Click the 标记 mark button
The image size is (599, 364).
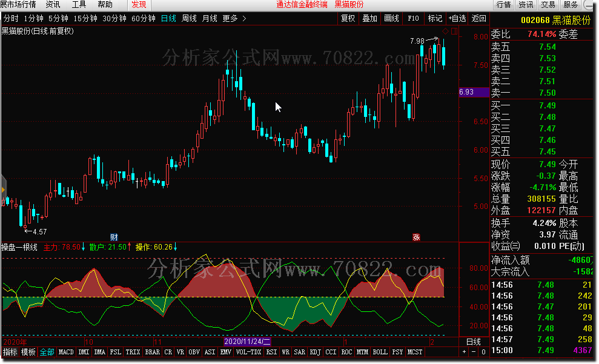pos(435,18)
